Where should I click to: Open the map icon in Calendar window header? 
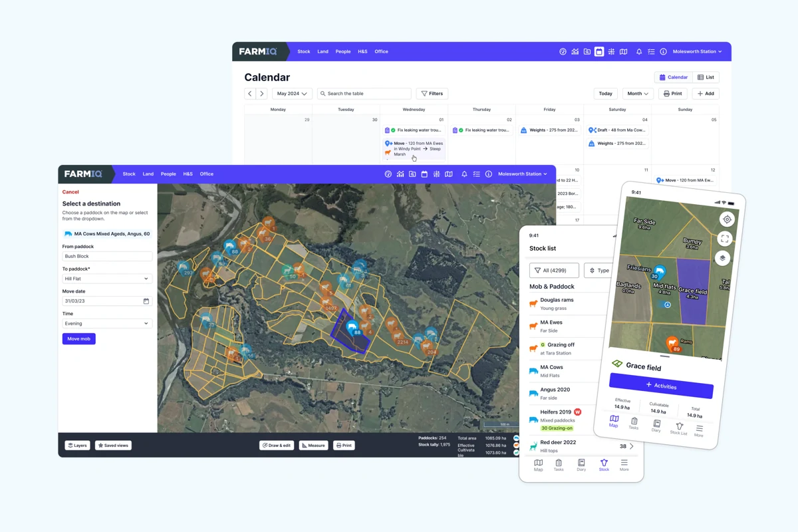click(x=624, y=52)
